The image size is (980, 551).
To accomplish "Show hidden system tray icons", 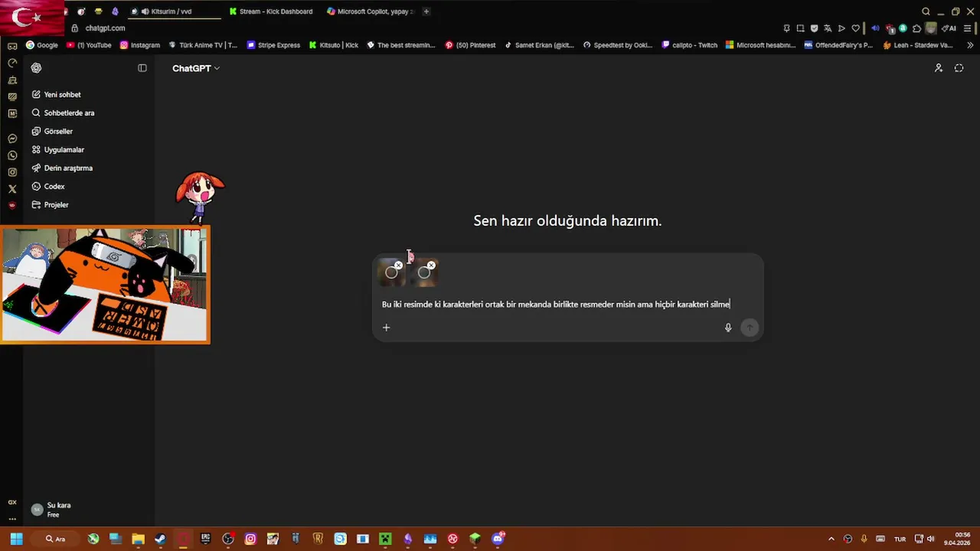I will [831, 539].
